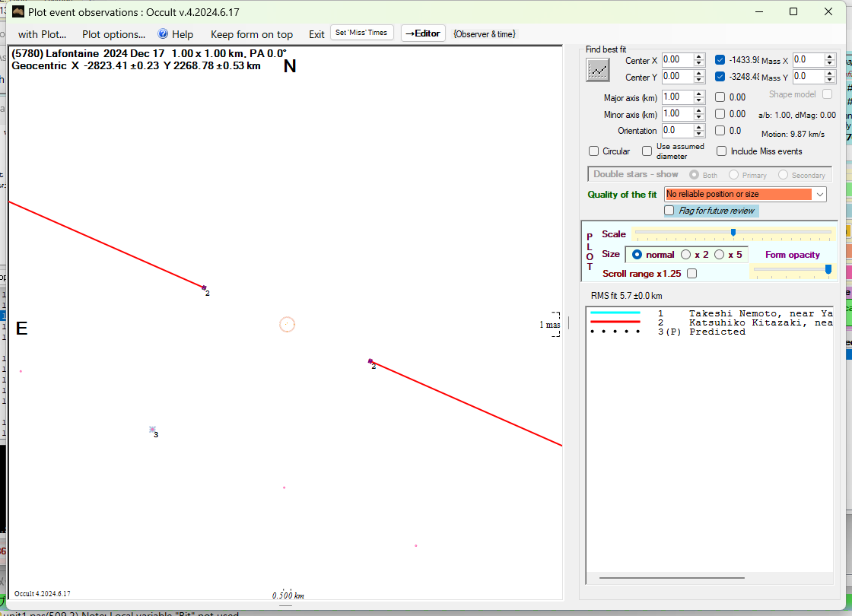The image size is (852, 616).
Task: Toggle Include Miss events checkbox
Action: 722,151
